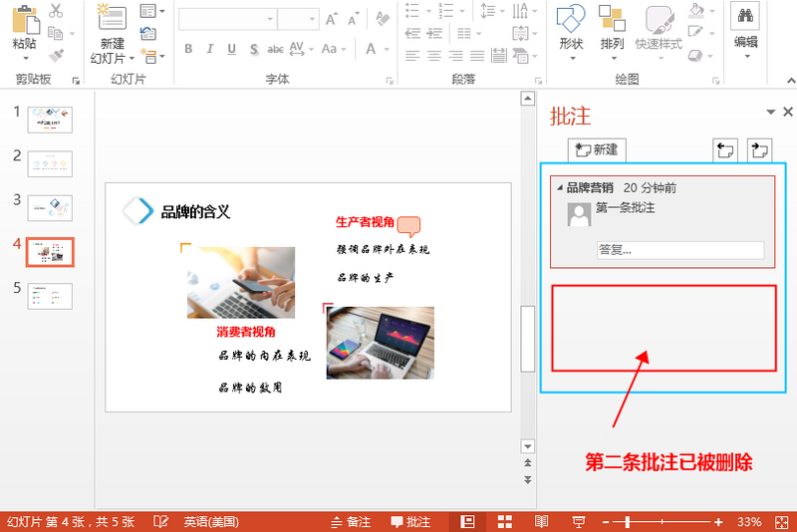Click the Numbering list icon
Viewport: 797px width, 532px height.
(445, 10)
